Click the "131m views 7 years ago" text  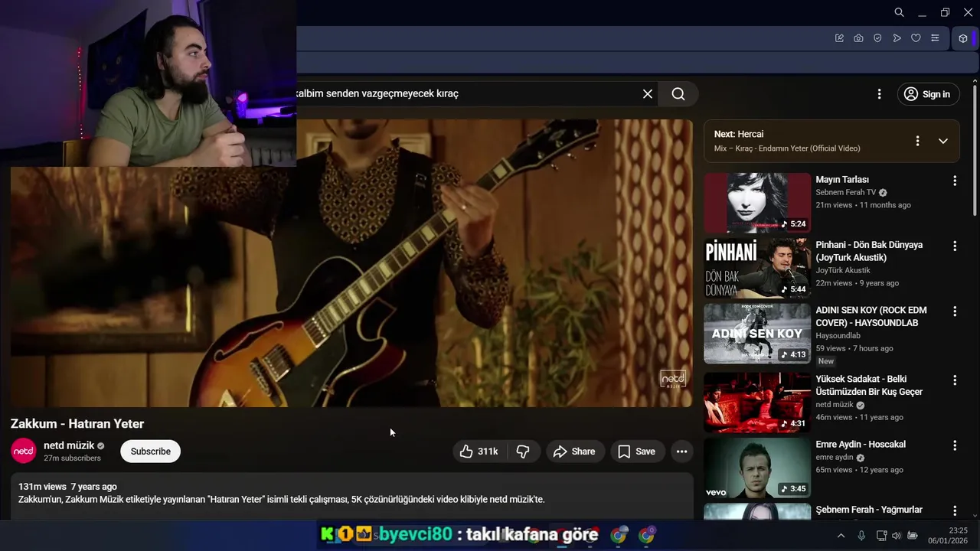pyautogui.click(x=67, y=487)
